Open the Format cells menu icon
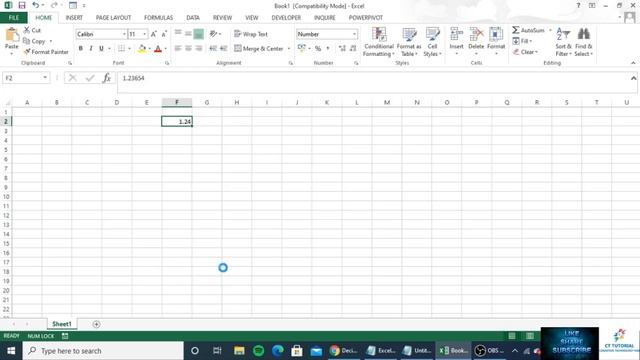Screen dimensions: 640x360 496,34
